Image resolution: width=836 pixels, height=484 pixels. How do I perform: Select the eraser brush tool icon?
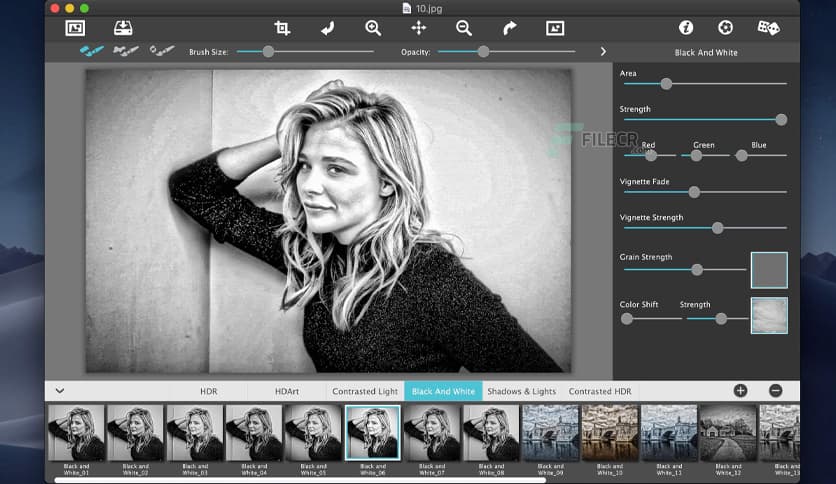point(162,51)
